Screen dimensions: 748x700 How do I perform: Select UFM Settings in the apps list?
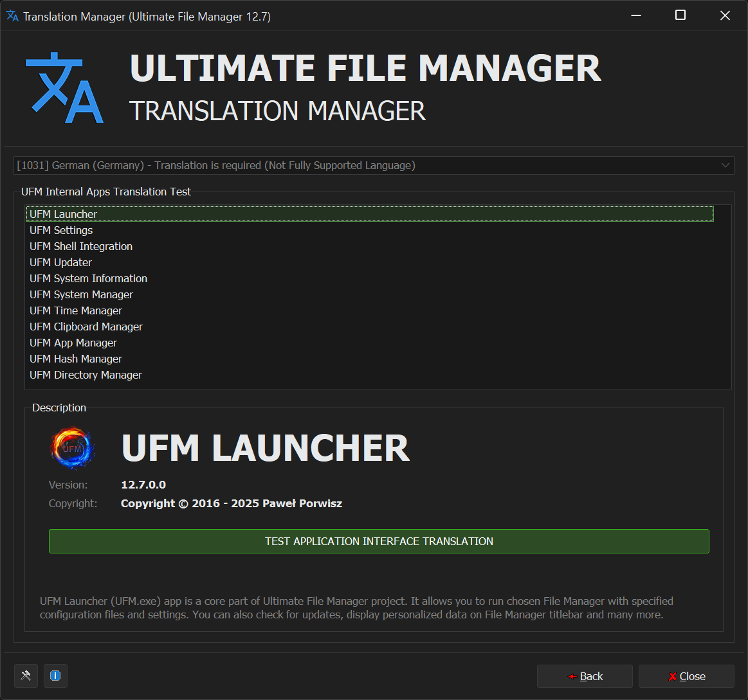[x=61, y=230]
